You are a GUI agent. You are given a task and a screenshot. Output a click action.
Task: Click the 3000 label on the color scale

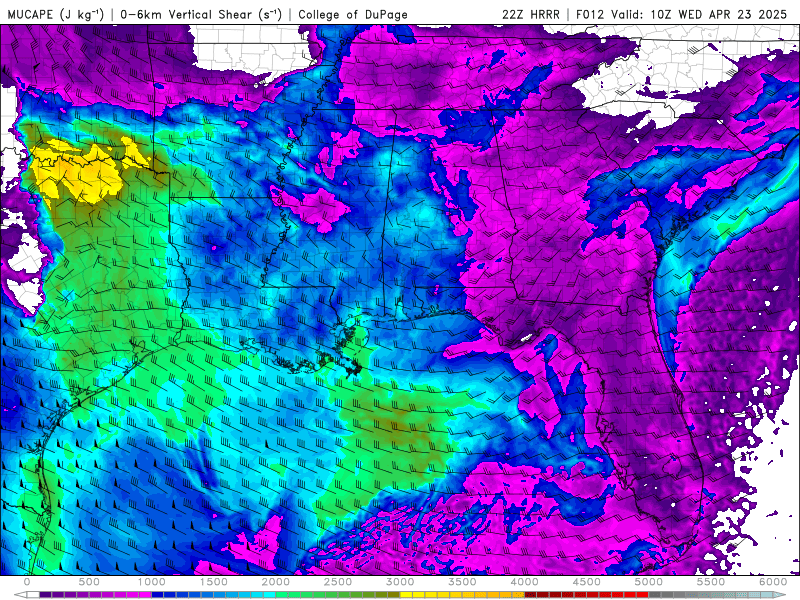tap(400, 582)
